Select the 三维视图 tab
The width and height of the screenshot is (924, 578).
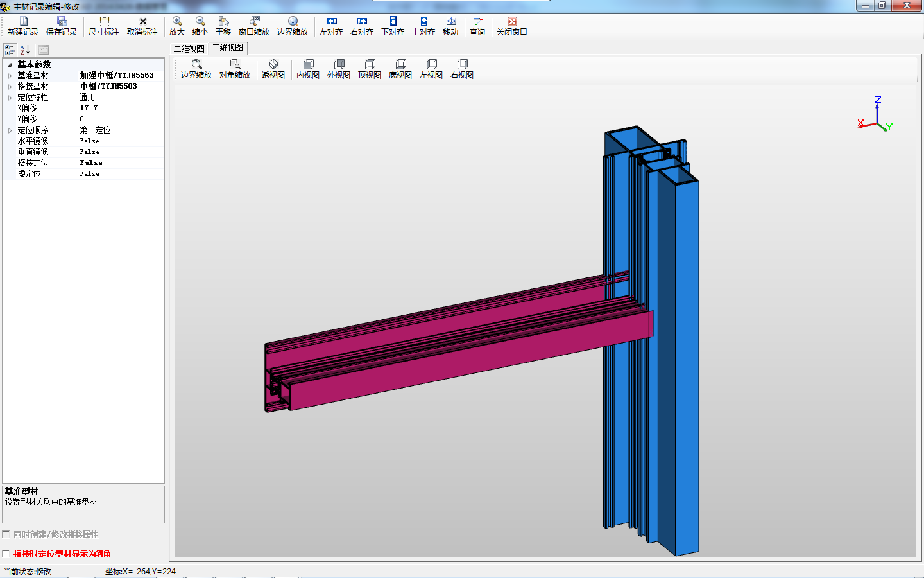tap(228, 48)
